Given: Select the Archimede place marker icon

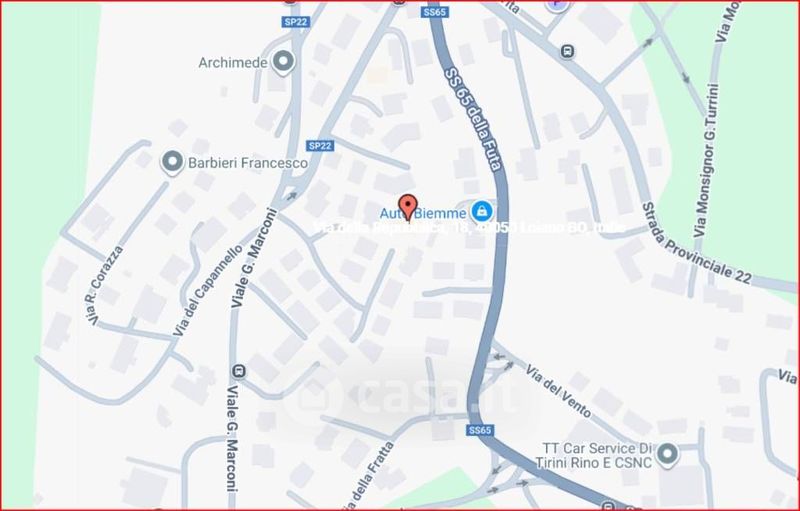Looking at the screenshot, I should click(283, 62).
